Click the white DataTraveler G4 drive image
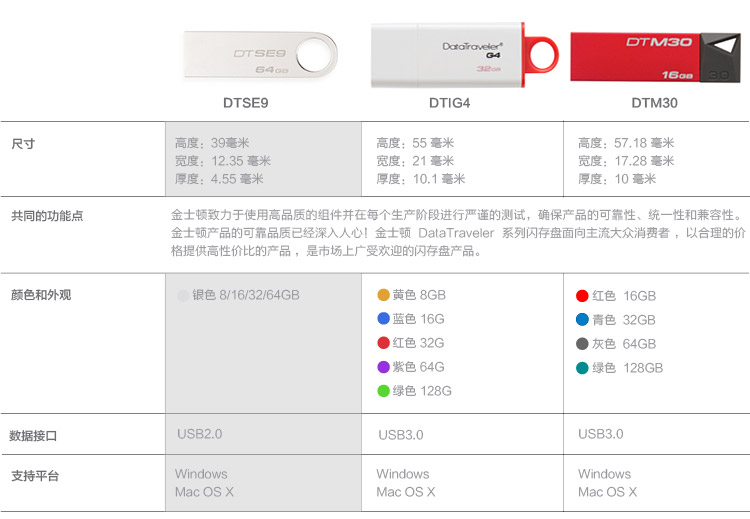 [465, 55]
